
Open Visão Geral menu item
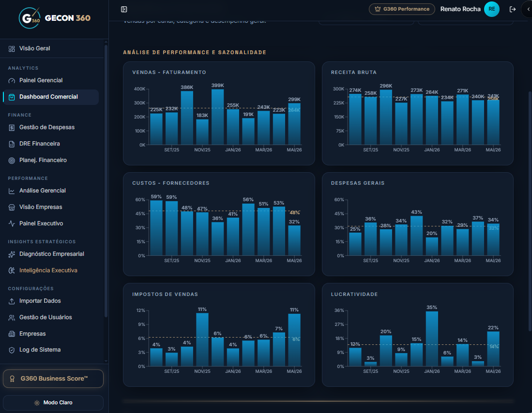(x=51, y=48)
